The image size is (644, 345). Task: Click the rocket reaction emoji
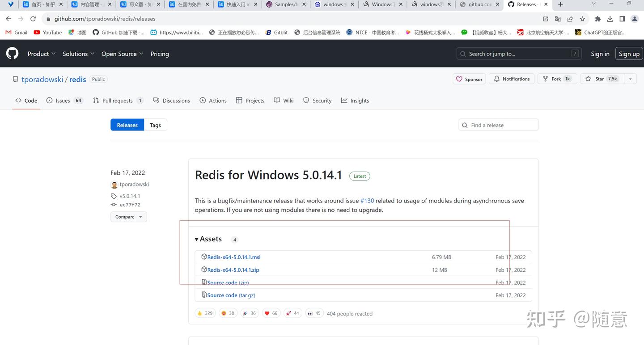click(292, 313)
